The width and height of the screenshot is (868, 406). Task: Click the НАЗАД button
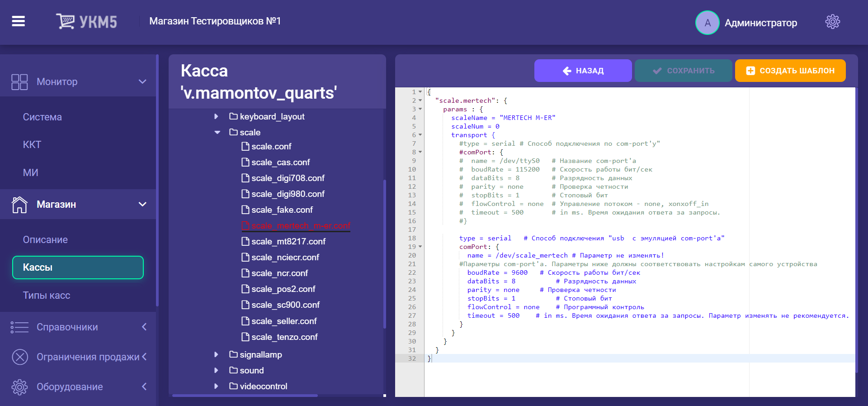click(583, 71)
